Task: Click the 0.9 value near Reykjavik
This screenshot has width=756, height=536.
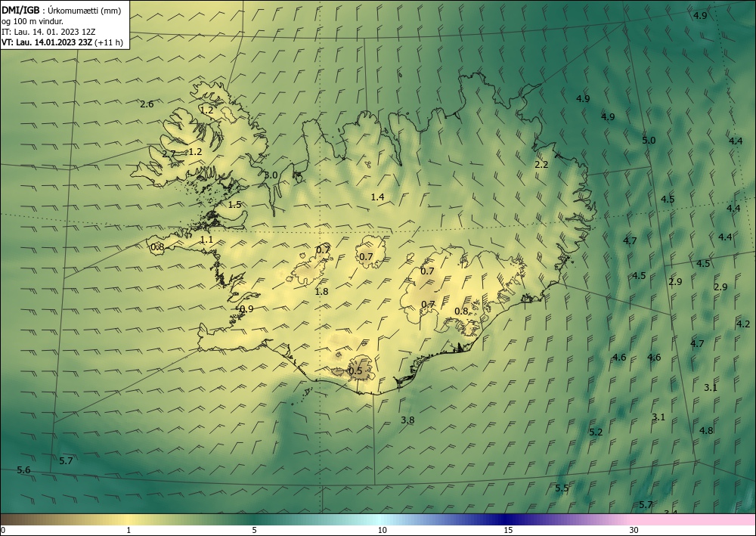Action: tap(246, 309)
